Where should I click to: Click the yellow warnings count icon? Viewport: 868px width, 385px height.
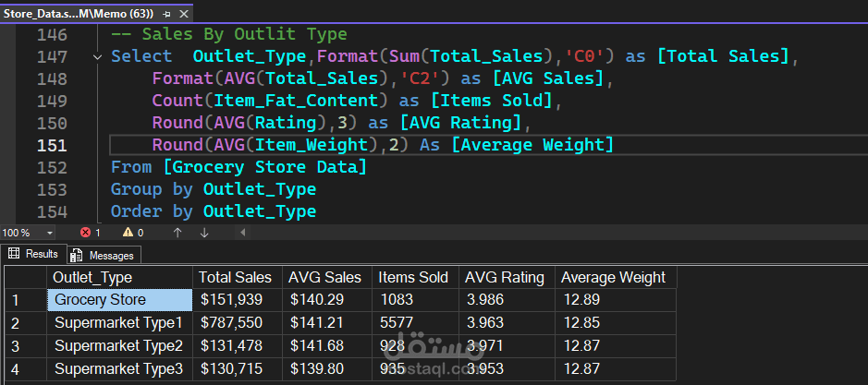(x=128, y=233)
